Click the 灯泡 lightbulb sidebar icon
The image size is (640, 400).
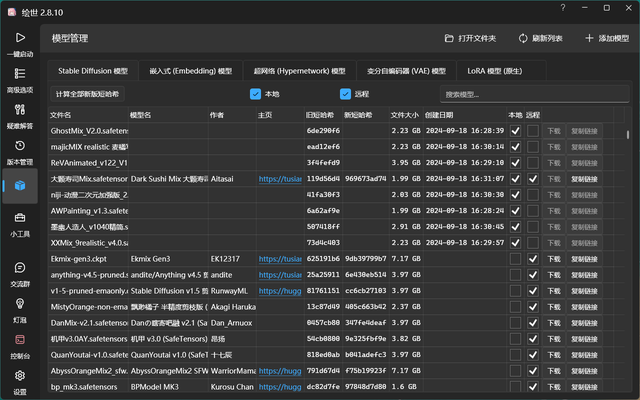coord(20,308)
